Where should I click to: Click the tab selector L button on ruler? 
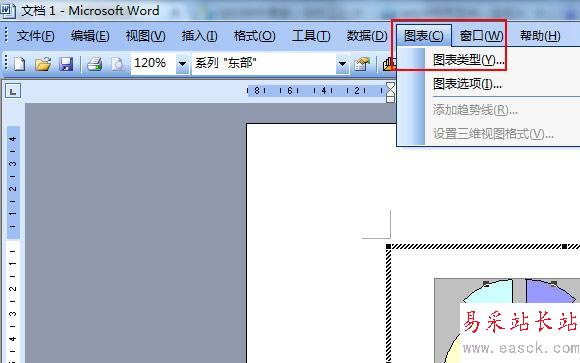tap(13, 91)
